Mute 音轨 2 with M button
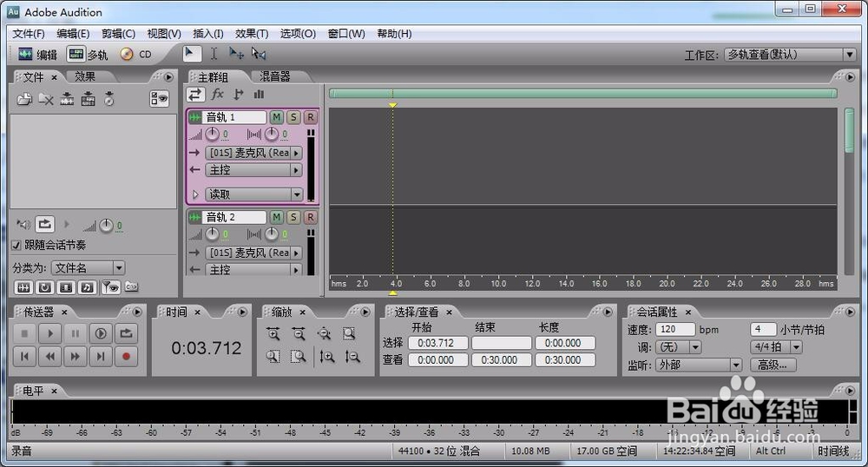868x467 pixels. click(276, 218)
